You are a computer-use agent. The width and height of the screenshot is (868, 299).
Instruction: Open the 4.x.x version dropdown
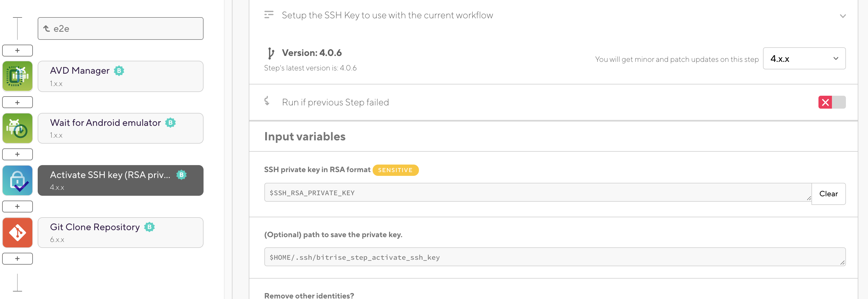804,59
